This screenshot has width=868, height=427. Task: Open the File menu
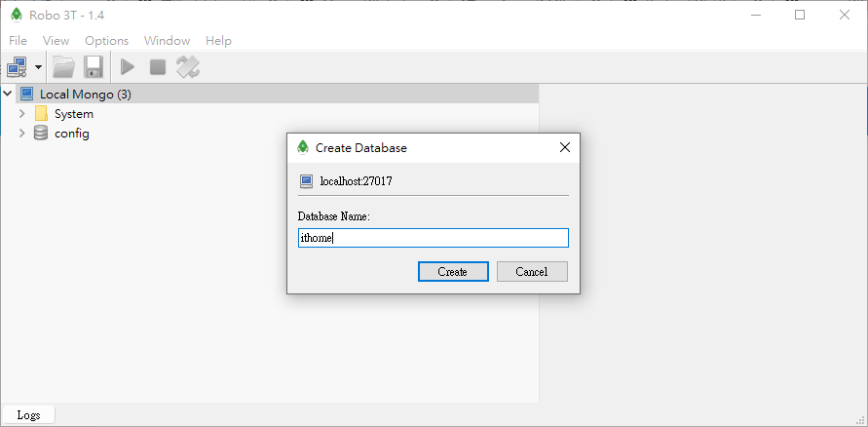18,41
